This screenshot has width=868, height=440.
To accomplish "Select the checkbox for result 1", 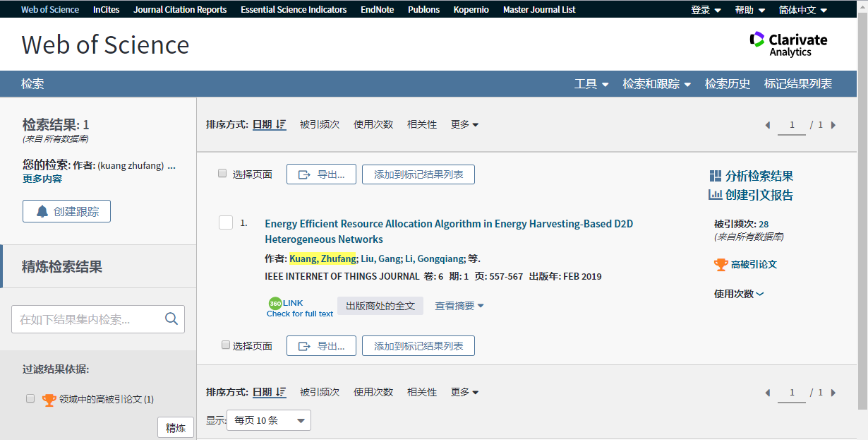I will [x=226, y=223].
